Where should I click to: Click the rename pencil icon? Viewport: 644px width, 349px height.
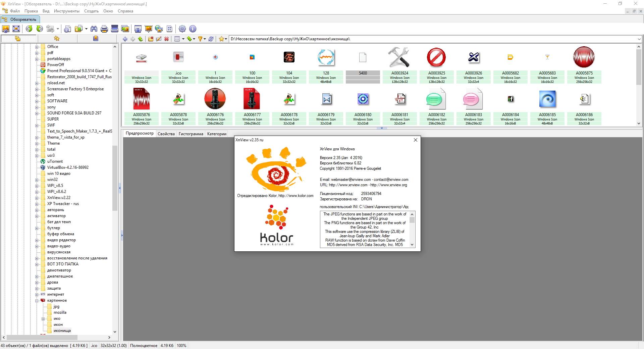pyautogui.click(x=159, y=39)
